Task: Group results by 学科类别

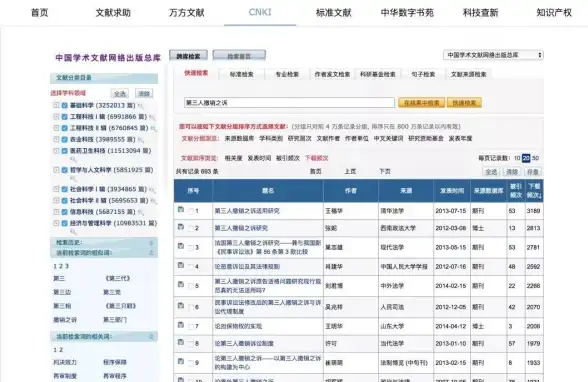Action: [271, 139]
